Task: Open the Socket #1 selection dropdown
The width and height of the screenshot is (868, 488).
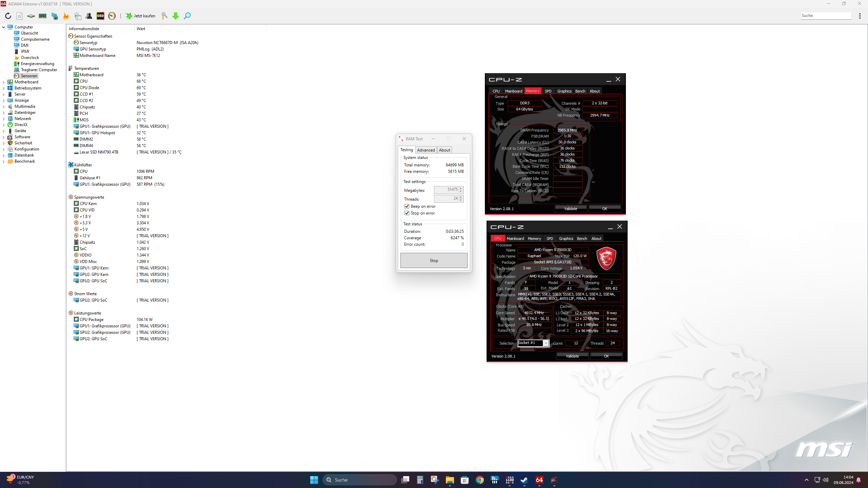Action: tap(546, 343)
